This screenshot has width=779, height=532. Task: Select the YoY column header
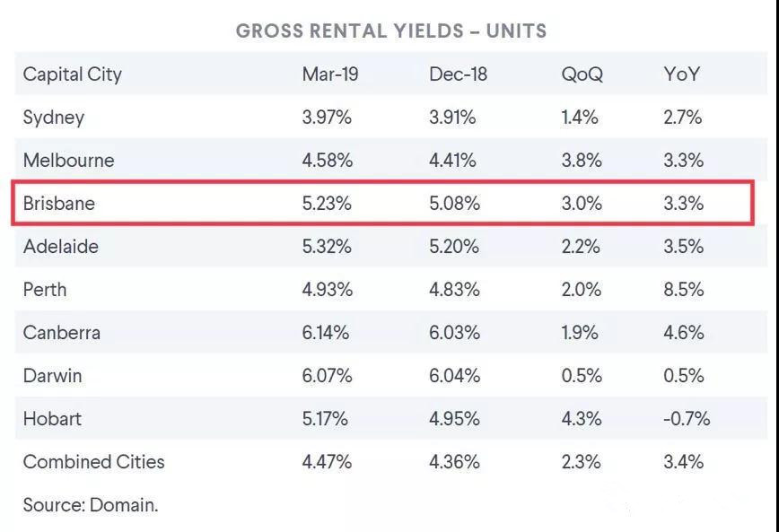[x=681, y=74]
